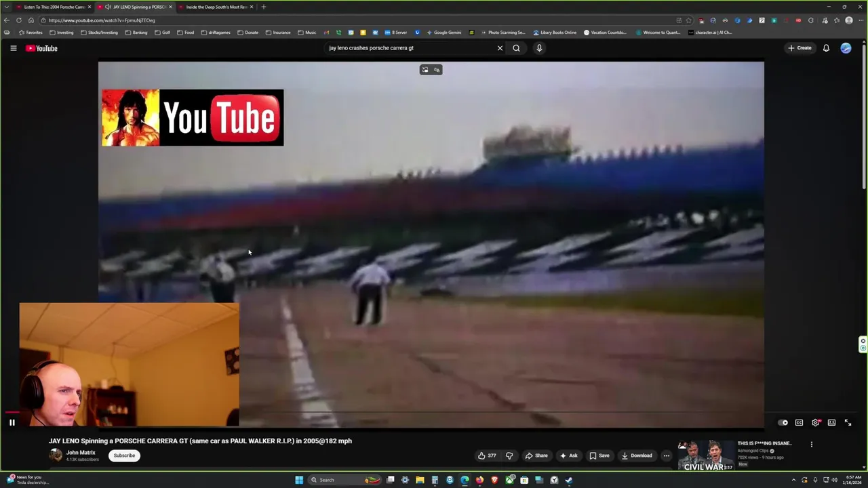Click the taskbar Search box
Image resolution: width=868 pixels, height=488 pixels.
click(344, 480)
